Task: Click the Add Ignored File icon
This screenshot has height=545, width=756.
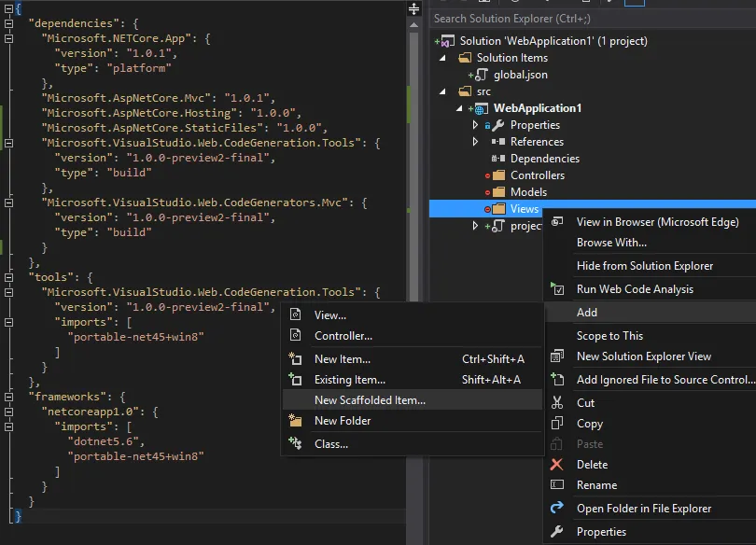Action: pyautogui.click(x=557, y=379)
